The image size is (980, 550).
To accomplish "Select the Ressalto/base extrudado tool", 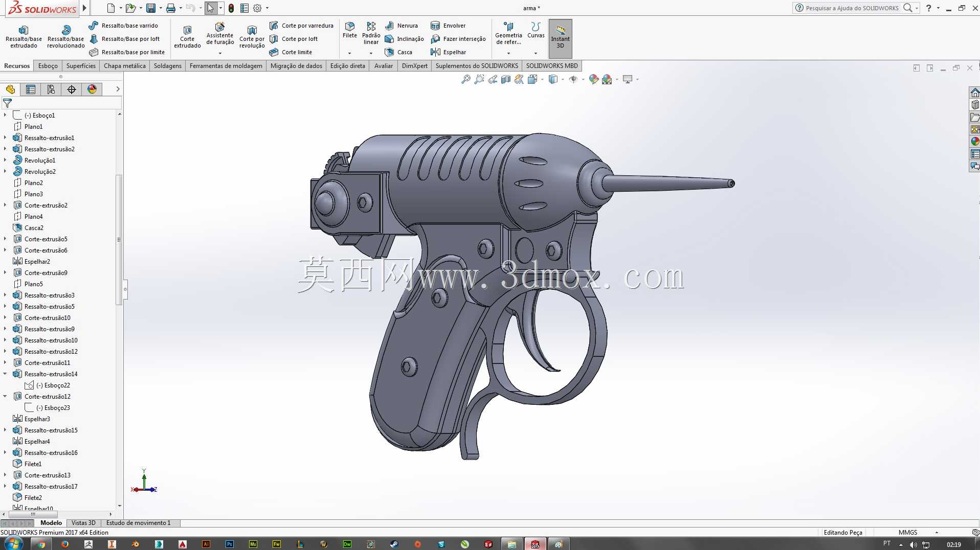I will tap(24, 36).
